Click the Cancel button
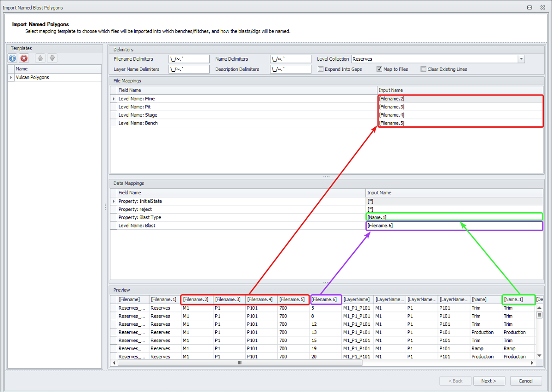This screenshot has width=552, height=392. point(525,381)
